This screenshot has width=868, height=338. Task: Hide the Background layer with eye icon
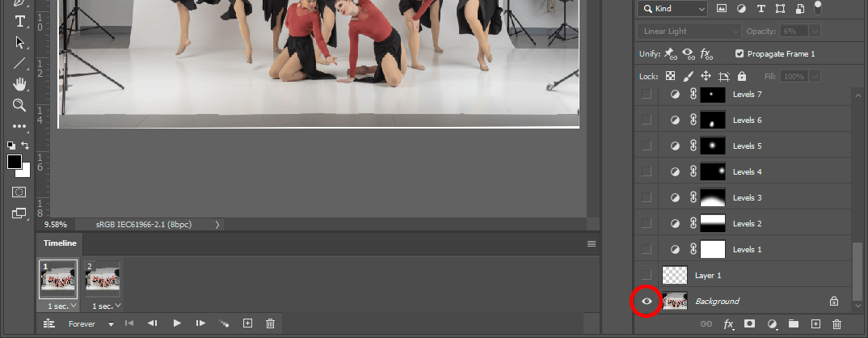click(x=647, y=301)
